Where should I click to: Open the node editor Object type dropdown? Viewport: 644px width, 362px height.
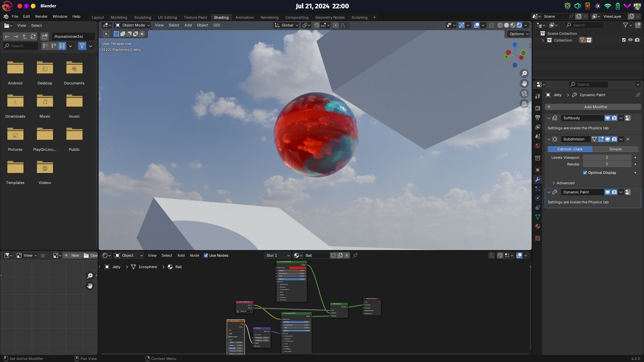129,255
